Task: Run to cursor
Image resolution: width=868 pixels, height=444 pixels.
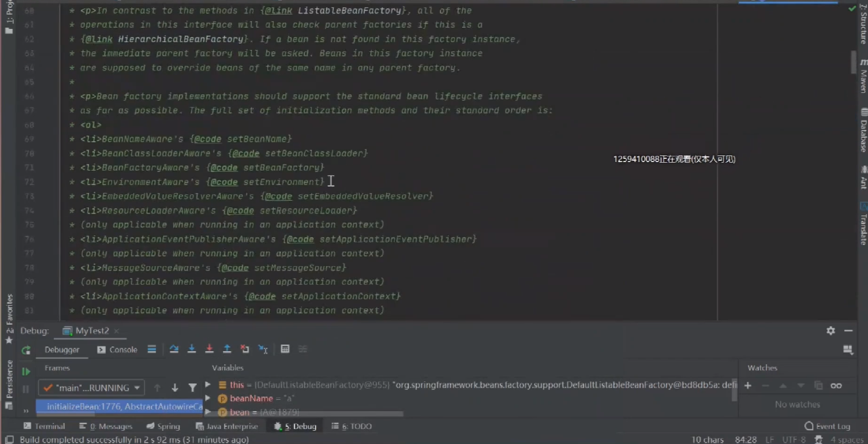Action: point(263,349)
